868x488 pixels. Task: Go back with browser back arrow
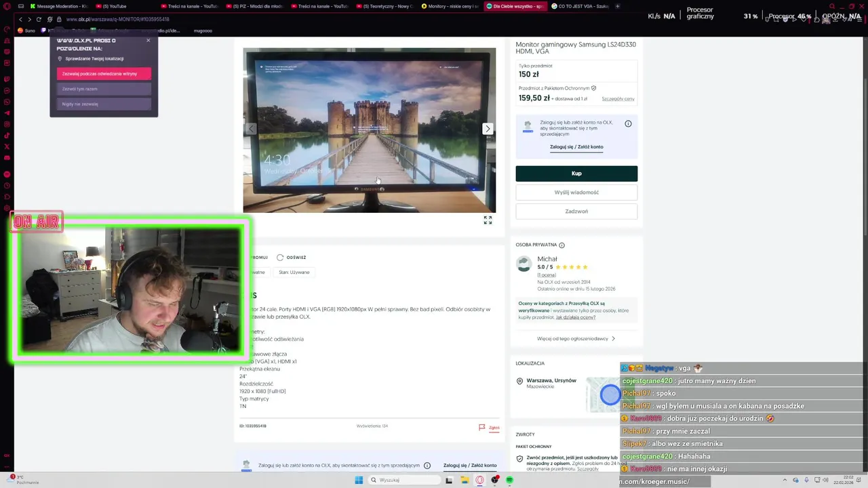[20, 19]
